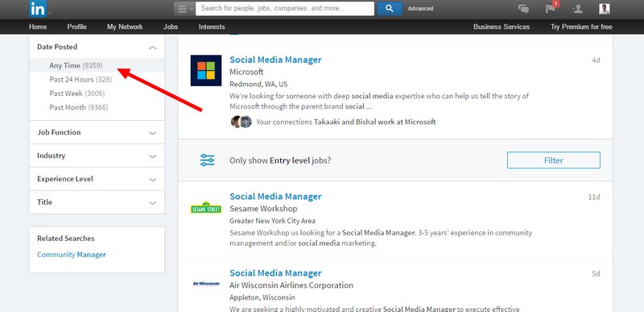Screen dimensions: 644x312
Task: Click the add connections person icon
Action: coord(577,9)
